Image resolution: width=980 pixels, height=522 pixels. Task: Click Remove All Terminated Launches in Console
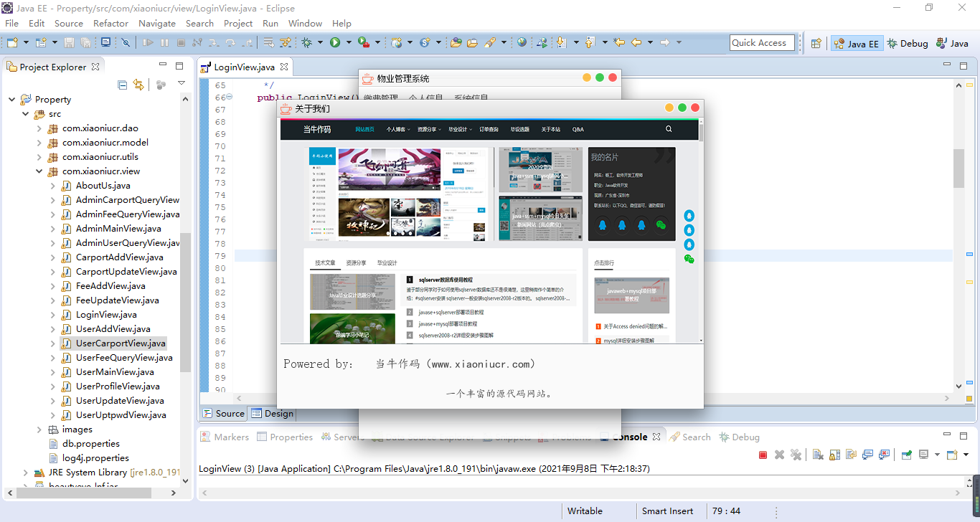(796, 455)
